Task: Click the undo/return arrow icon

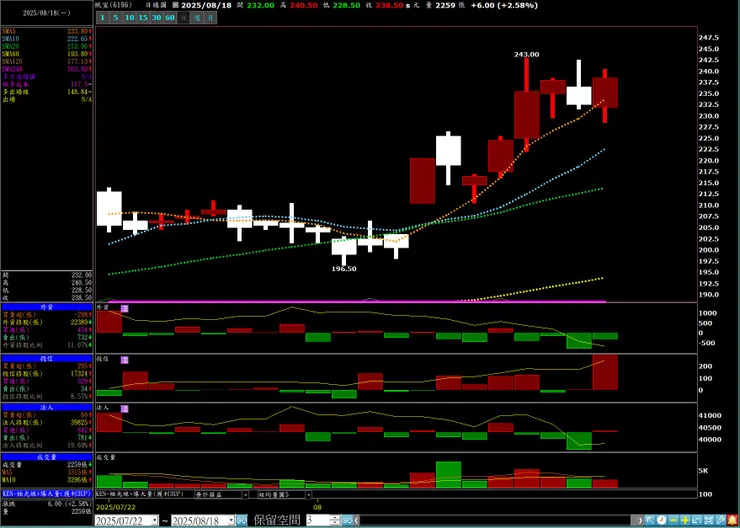Action: 697,520
